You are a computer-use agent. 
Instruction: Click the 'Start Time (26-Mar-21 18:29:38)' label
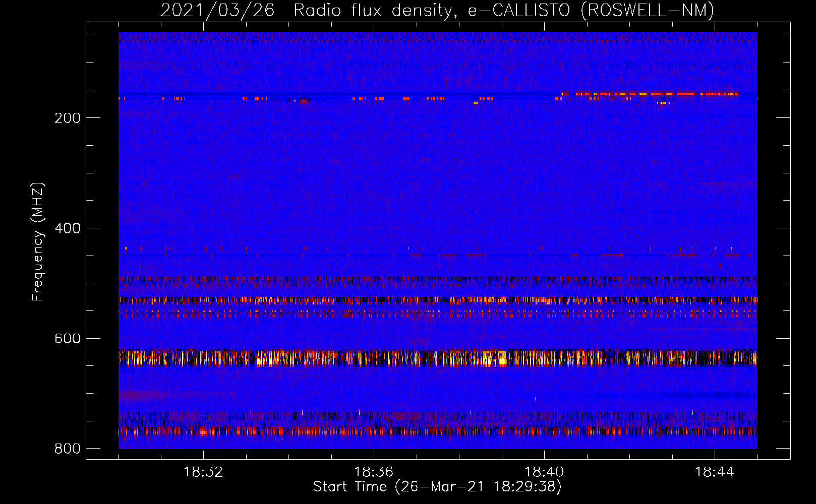coord(437,487)
